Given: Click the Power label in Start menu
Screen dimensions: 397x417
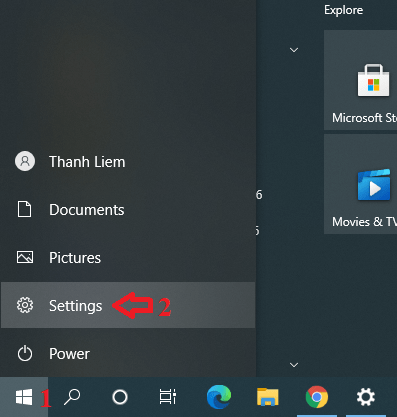Looking at the screenshot, I should [69, 354].
